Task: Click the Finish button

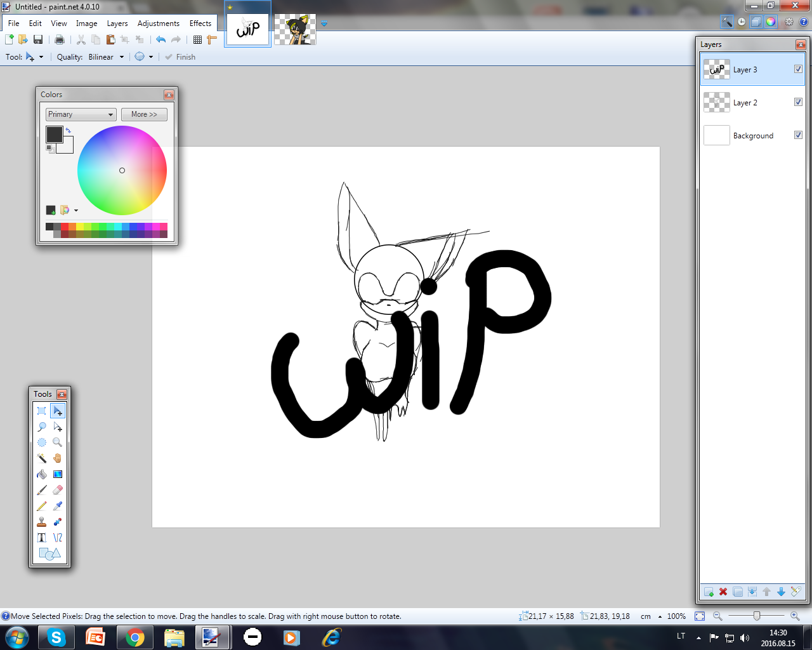Action: click(180, 57)
